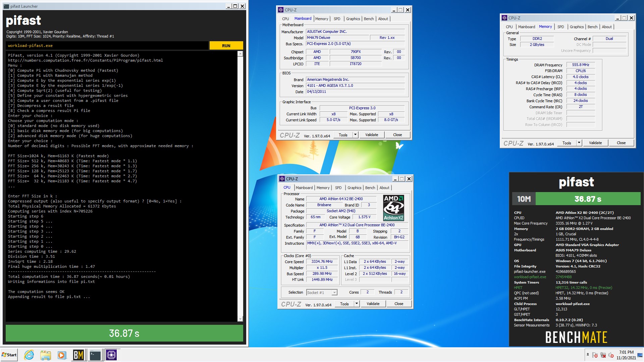644x362 pixels.
Task: Click the Show desktop button
Action: point(640,355)
